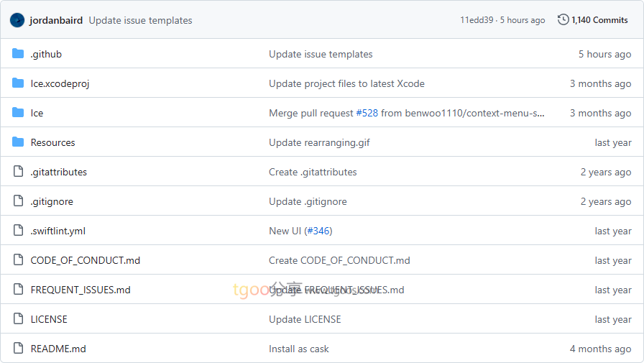Click the README.md file icon
The width and height of the screenshot is (644, 363).
18,349
